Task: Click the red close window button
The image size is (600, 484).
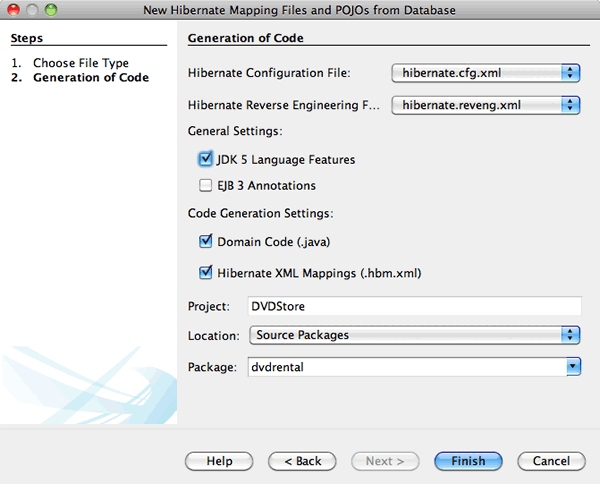Action: pos(13,10)
